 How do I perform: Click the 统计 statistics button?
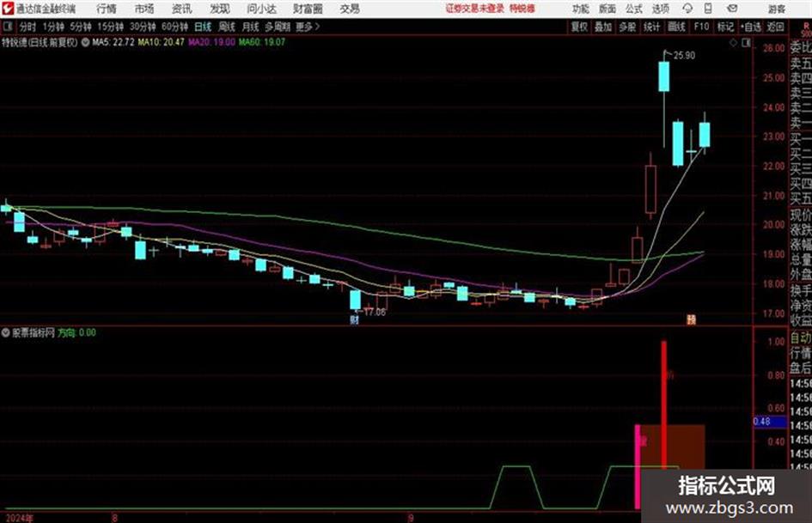(652, 27)
